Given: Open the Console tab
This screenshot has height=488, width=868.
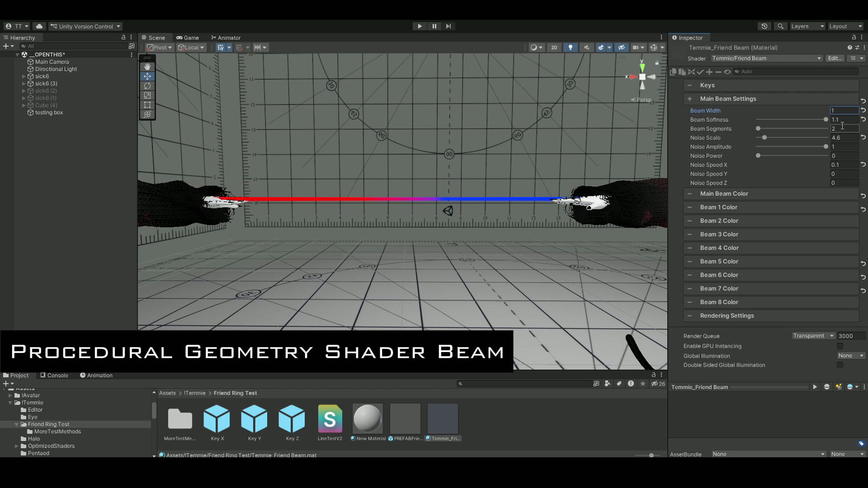Looking at the screenshot, I should pyautogui.click(x=58, y=375).
